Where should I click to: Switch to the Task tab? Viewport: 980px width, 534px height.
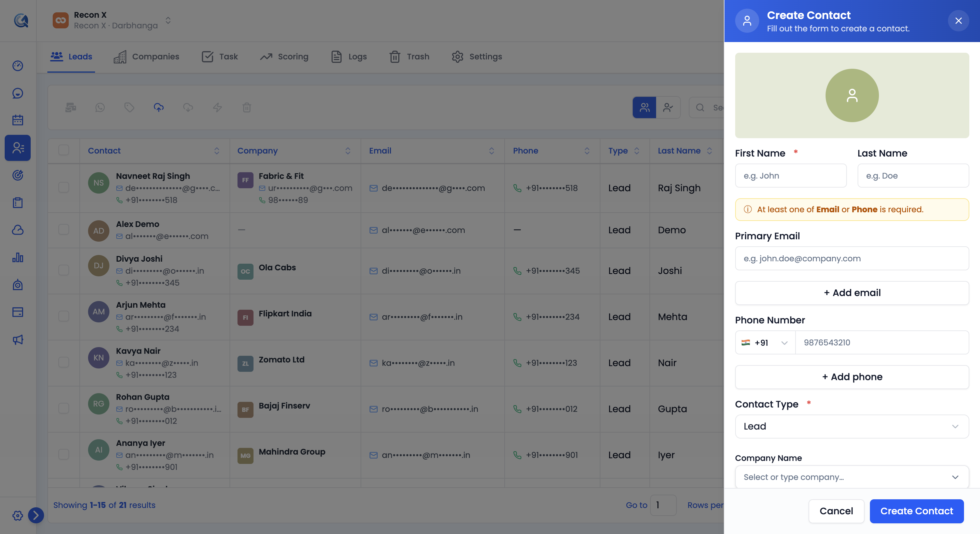pos(219,57)
